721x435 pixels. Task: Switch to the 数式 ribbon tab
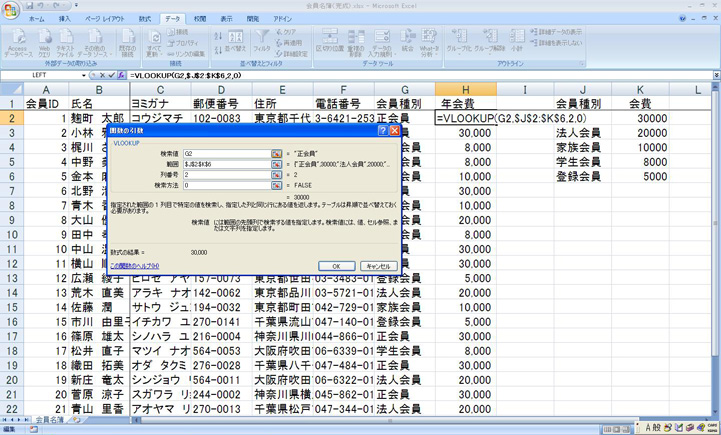click(144, 19)
